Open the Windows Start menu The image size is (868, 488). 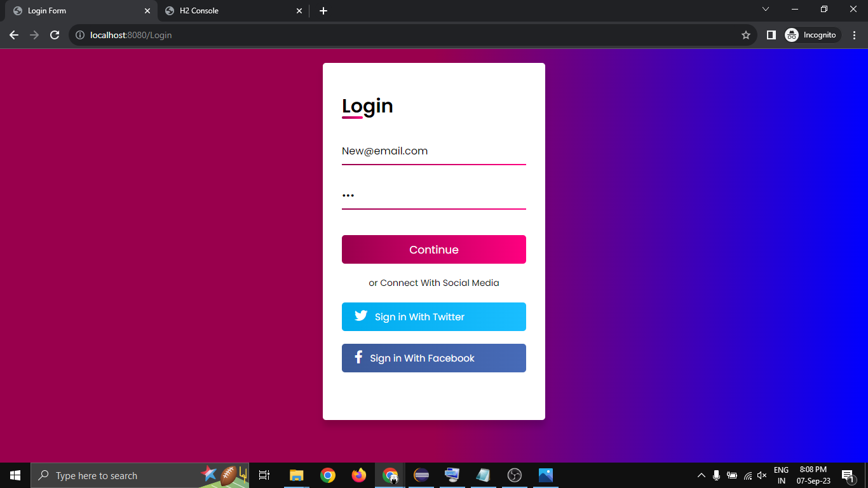click(x=15, y=475)
